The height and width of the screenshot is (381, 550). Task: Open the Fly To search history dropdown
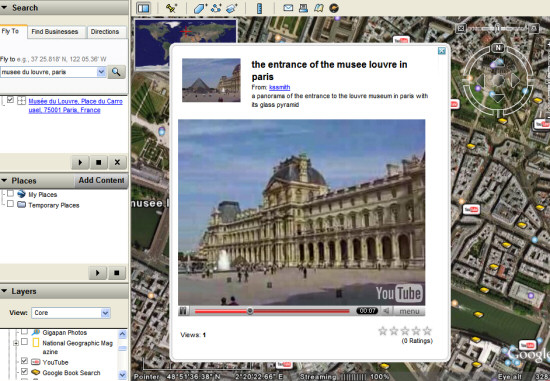tap(101, 72)
